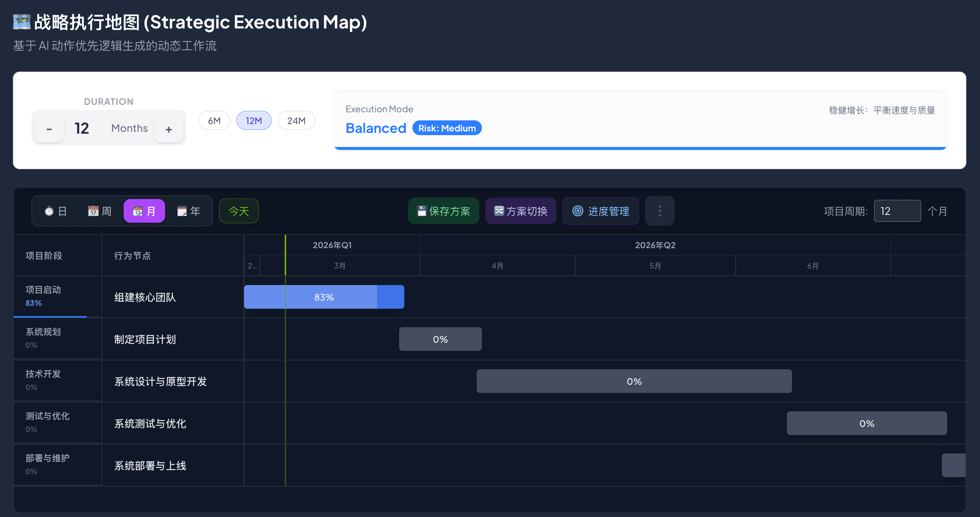This screenshot has width=980, height=517.
Task: Click the Risk: Medium badge
Action: [x=447, y=128]
